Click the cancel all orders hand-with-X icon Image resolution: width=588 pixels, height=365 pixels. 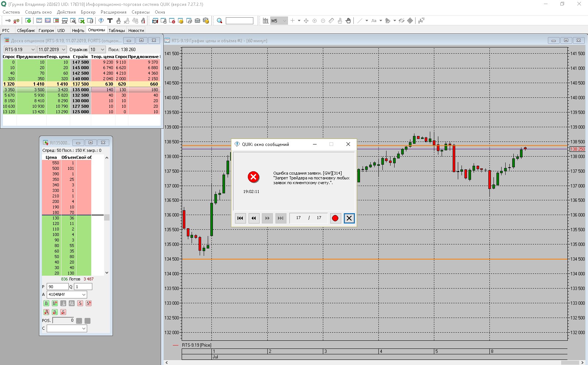[46, 312]
